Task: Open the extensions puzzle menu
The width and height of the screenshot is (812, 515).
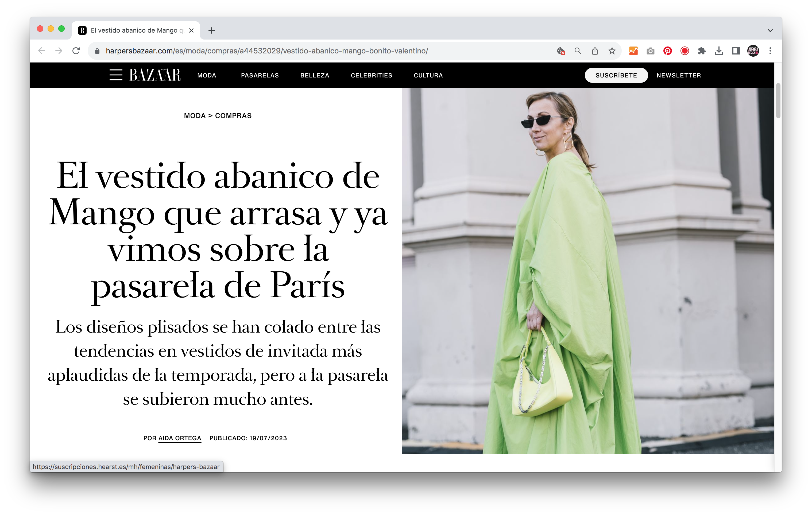Action: click(x=702, y=51)
